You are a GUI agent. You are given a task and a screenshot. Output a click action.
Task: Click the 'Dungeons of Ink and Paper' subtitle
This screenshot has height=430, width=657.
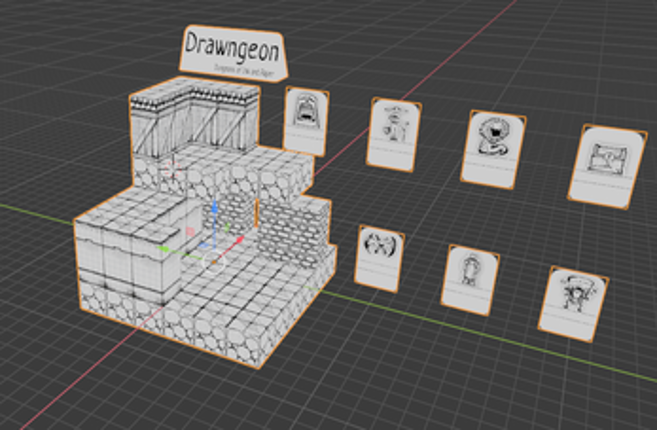[243, 71]
